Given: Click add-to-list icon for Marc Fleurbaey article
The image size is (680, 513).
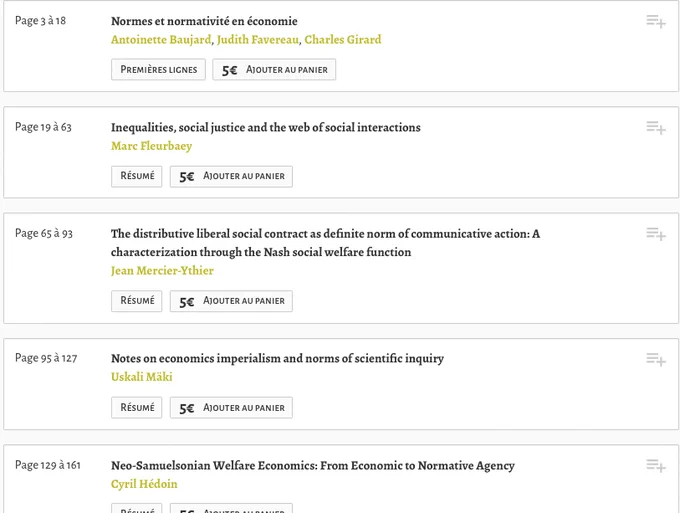Looking at the screenshot, I should [656, 127].
